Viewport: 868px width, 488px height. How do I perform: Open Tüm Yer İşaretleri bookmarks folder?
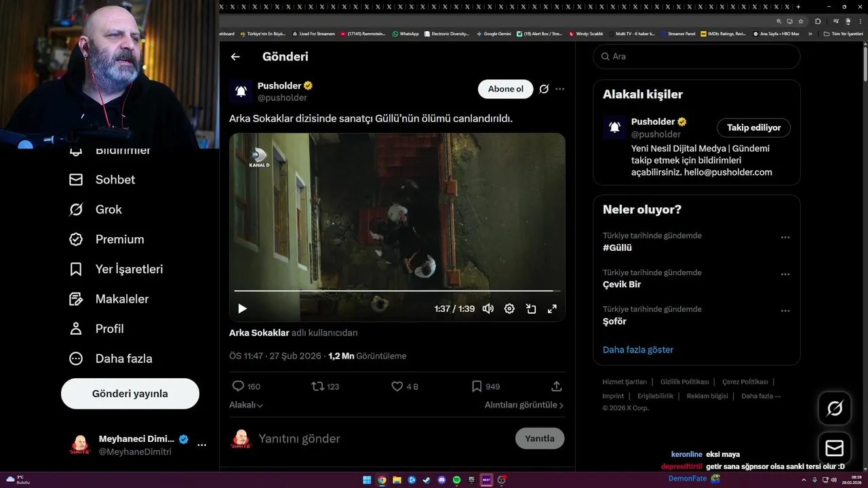(x=843, y=33)
